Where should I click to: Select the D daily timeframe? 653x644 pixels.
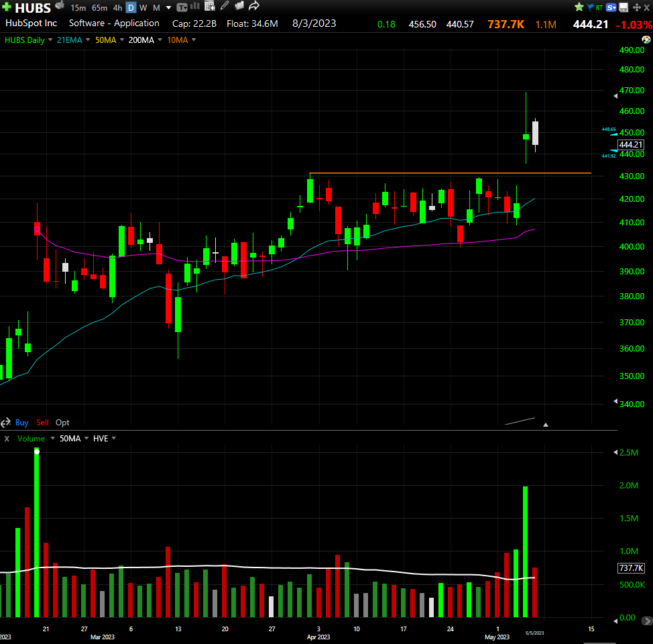coord(131,8)
